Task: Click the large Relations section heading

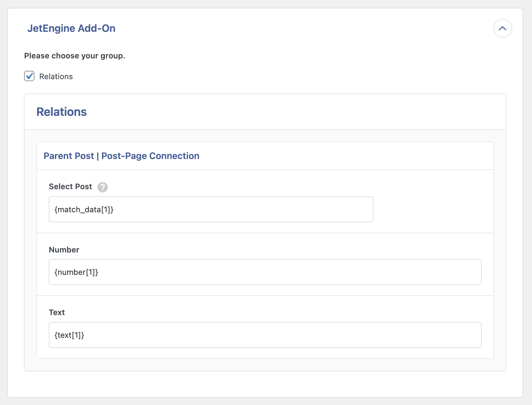Action: coord(61,112)
